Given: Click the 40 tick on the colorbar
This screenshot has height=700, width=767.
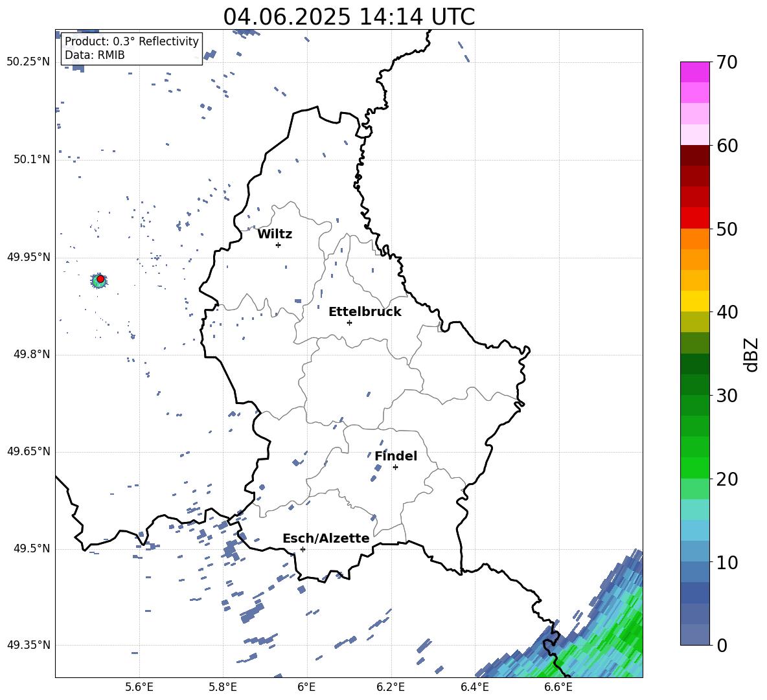Looking at the screenshot, I should tap(727, 312).
